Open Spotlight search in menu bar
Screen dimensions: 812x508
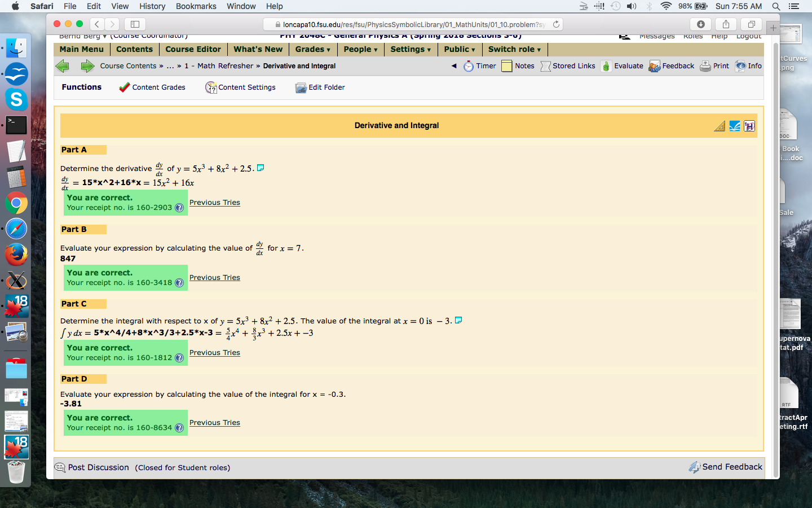[x=776, y=6]
